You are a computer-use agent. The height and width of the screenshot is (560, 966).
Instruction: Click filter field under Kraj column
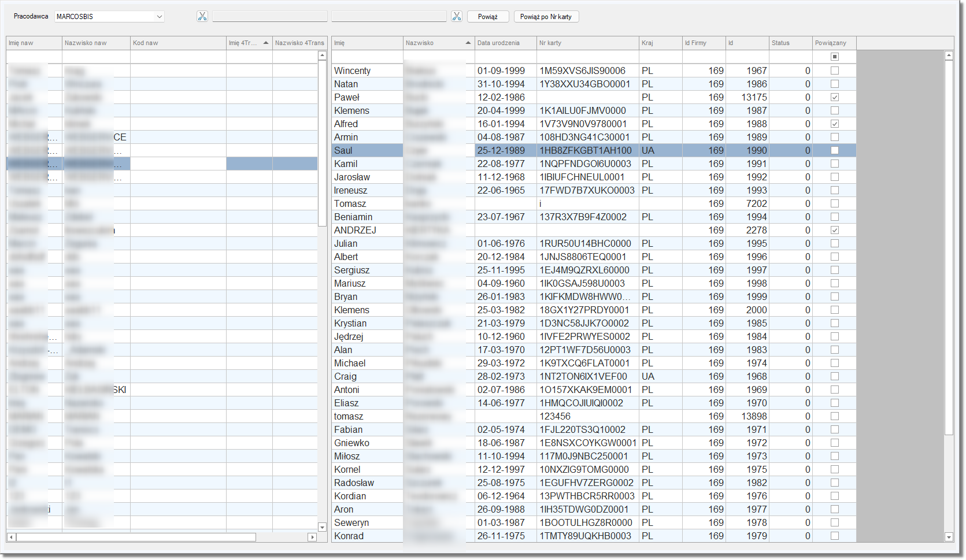(661, 57)
